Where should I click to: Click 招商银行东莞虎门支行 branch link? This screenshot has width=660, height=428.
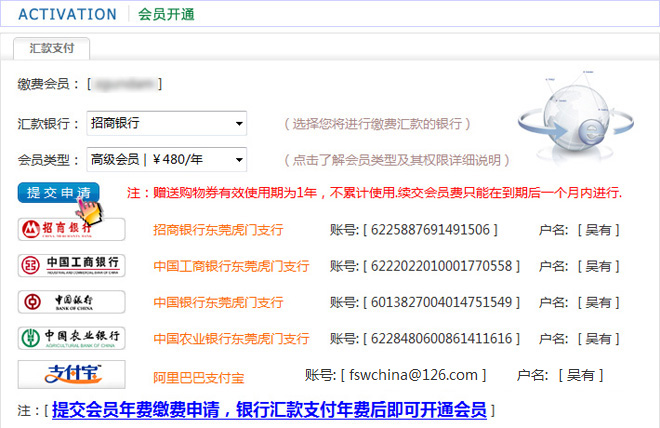218,230
